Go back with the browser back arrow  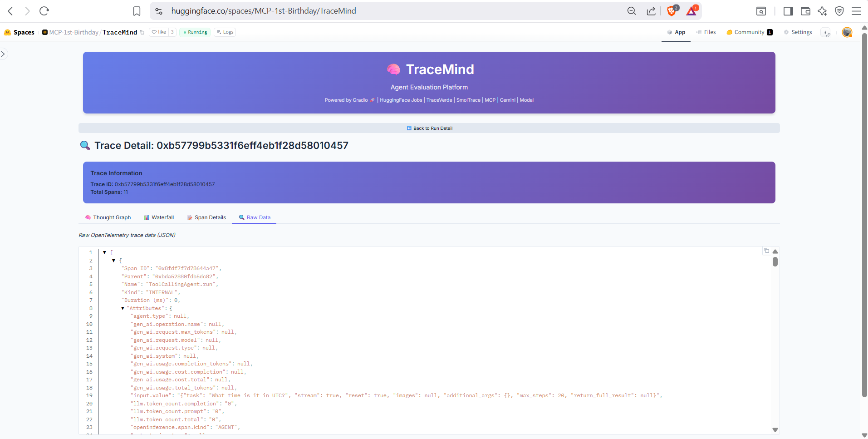[10, 11]
